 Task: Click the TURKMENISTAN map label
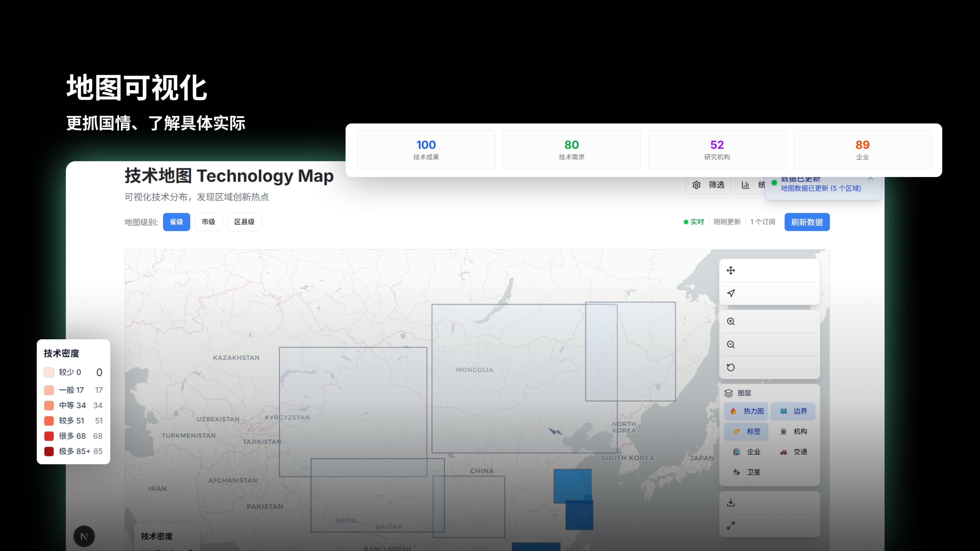coord(189,435)
